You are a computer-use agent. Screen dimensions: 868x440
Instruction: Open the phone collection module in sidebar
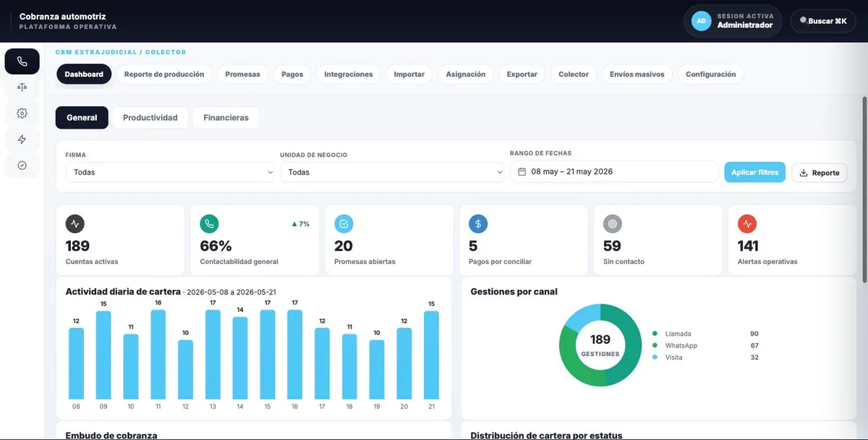click(x=22, y=62)
